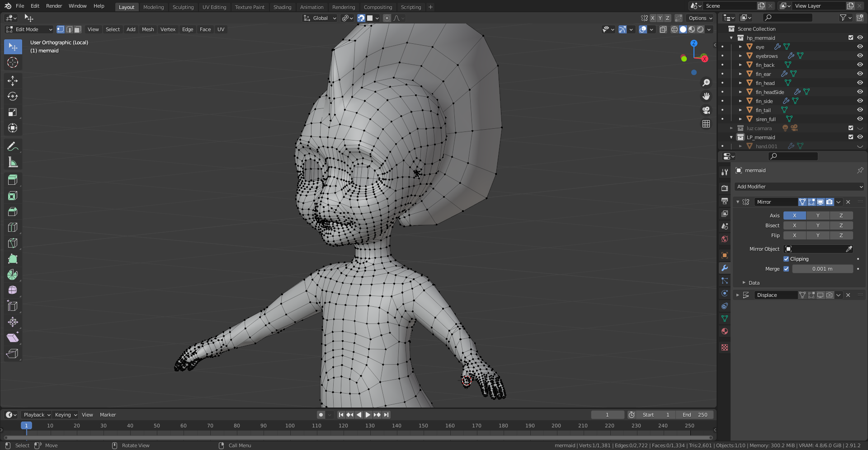This screenshot has height=450, width=868.
Task: Toggle the Merge checkbox
Action: click(786, 269)
